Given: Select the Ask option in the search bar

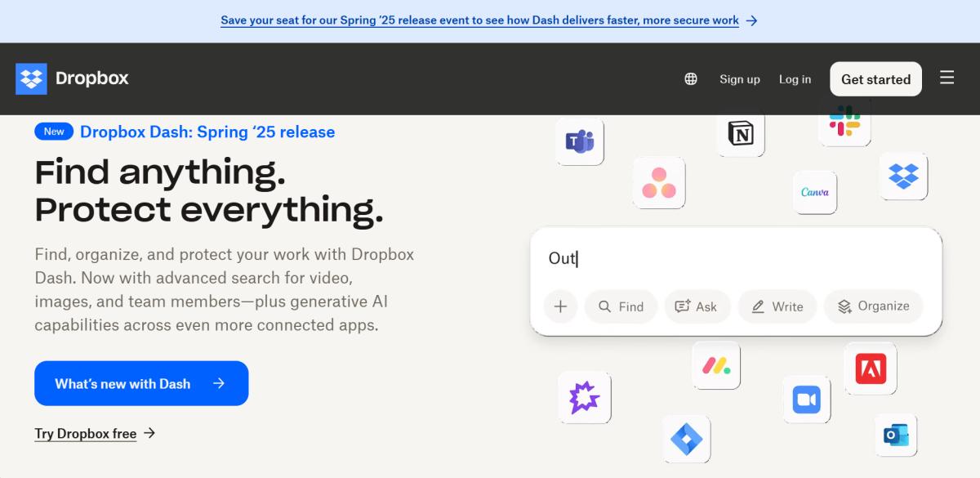Looking at the screenshot, I should point(697,306).
